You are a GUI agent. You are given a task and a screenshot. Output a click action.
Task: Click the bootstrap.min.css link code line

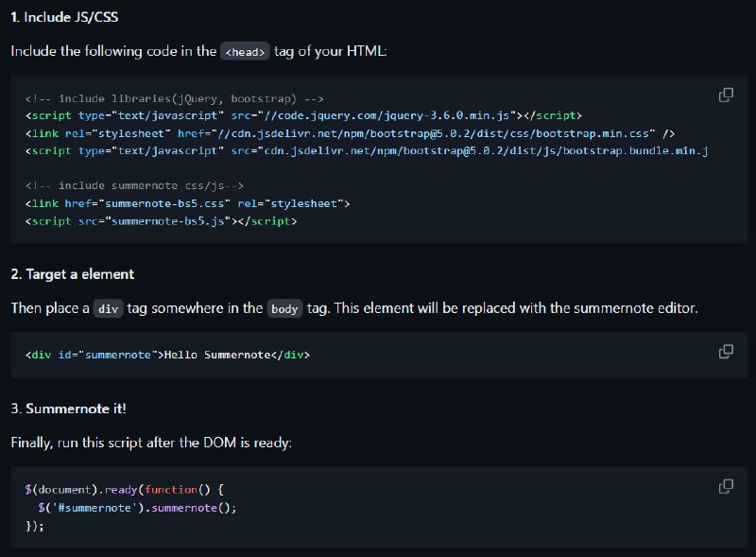tap(350, 133)
